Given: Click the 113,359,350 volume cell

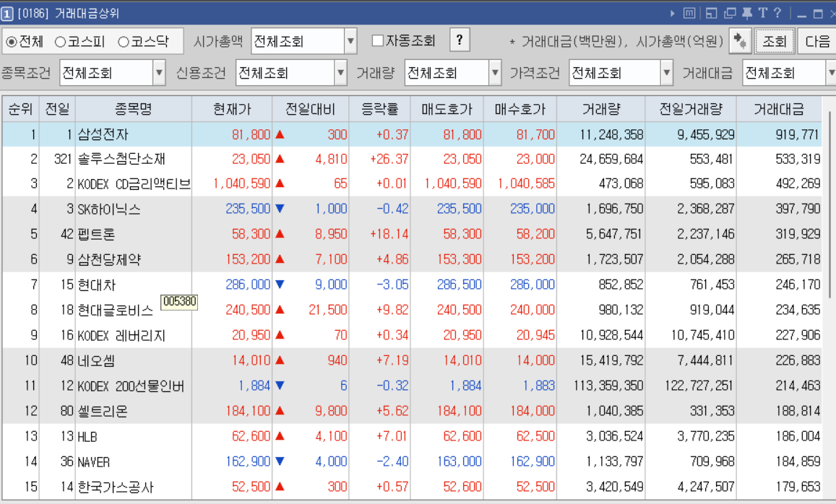Looking at the screenshot, I should [x=608, y=385].
